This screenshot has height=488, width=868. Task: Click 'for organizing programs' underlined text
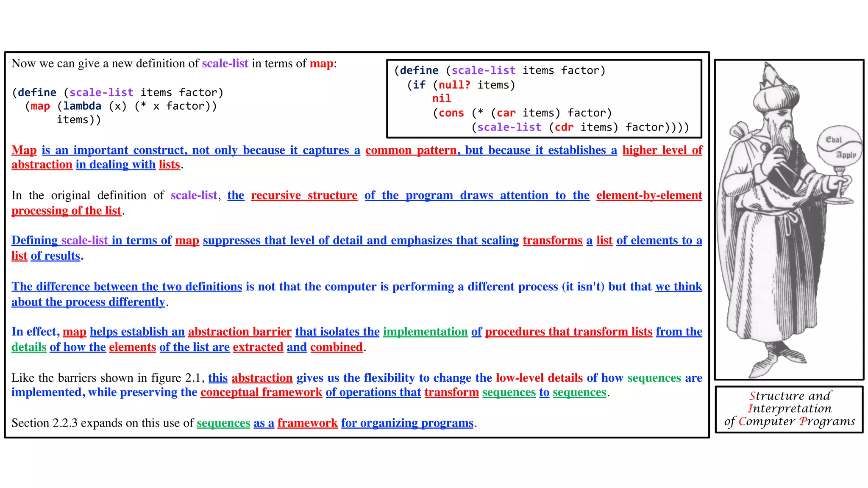click(x=407, y=423)
